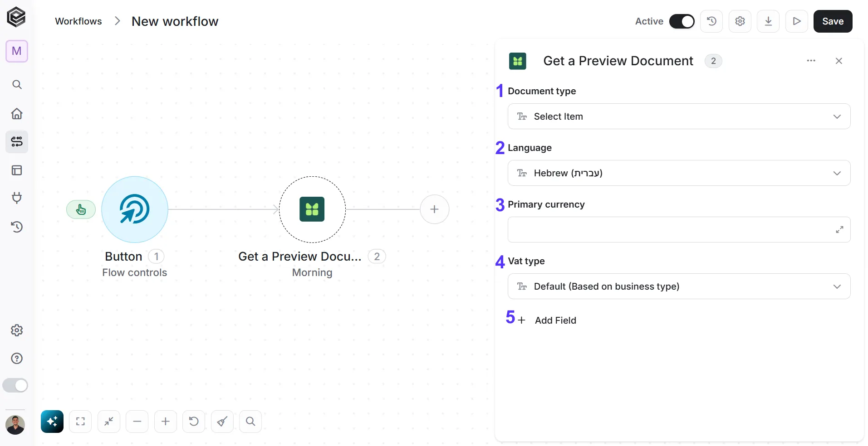Go to Home from sidebar icon

click(17, 113)
